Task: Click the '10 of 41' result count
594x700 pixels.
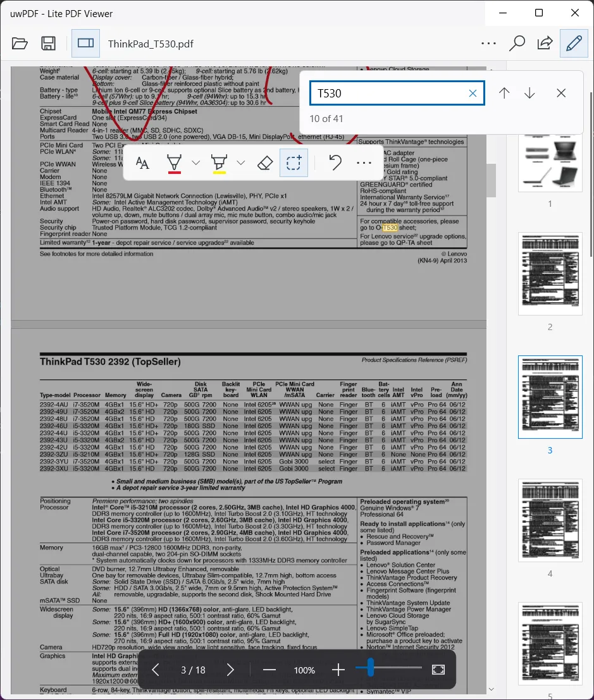Action: [x=326, y=119]
